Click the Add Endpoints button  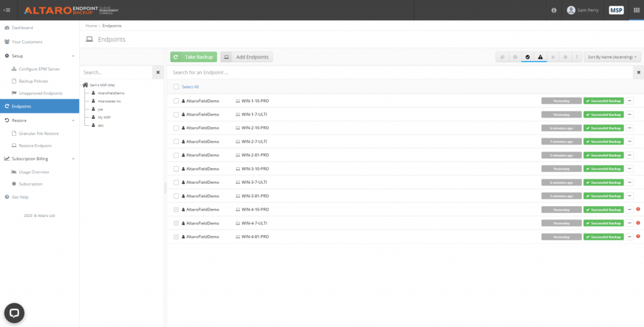click(x=247, y=57)
